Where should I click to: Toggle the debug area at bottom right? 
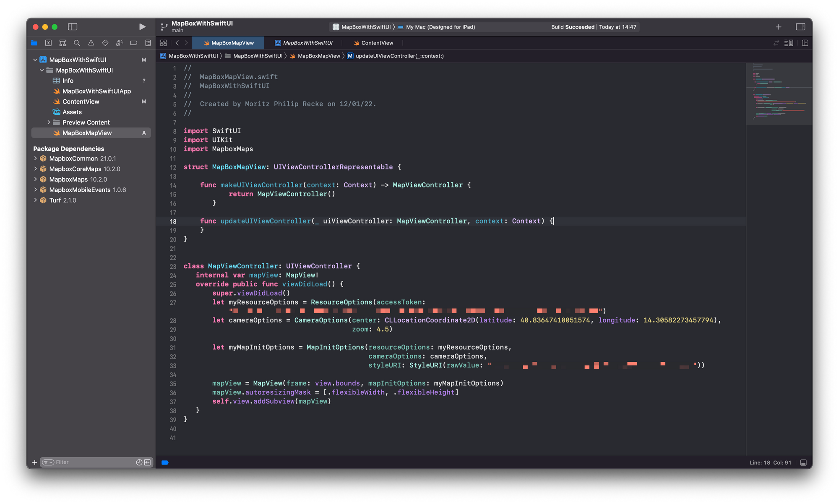pos(803,462)
